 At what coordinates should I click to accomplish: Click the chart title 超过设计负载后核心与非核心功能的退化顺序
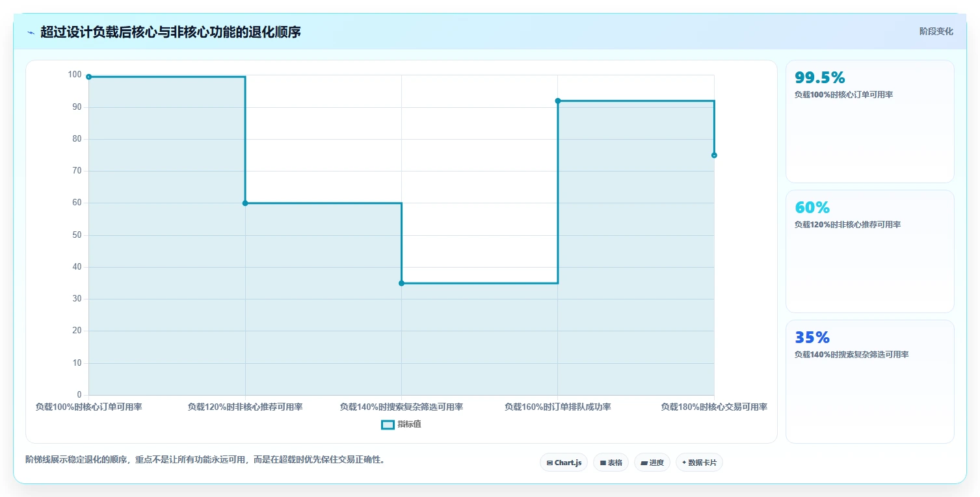(x=170, y=32)
